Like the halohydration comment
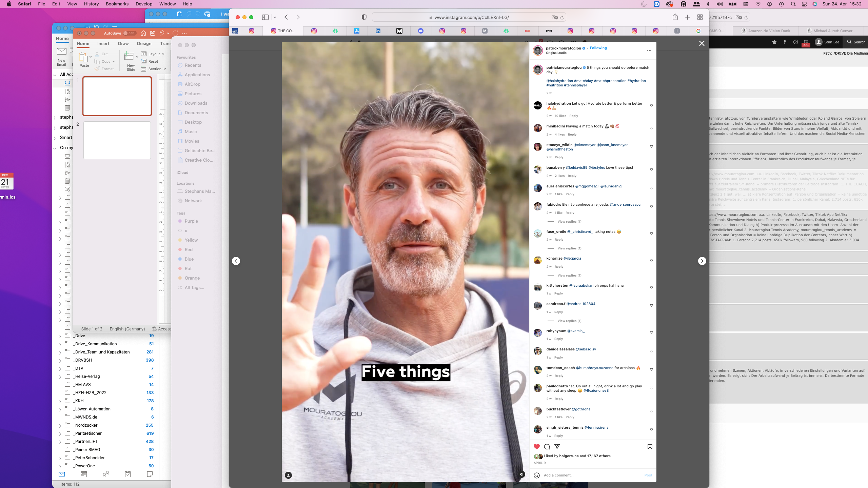Image resolution: width=868 pixels, height=488 pixels. (651, 105)
